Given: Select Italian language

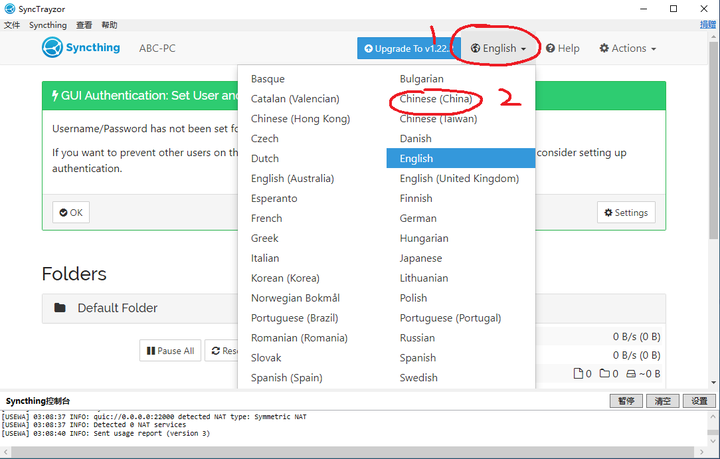Looking at the screenshot, I should pos(265,258).
